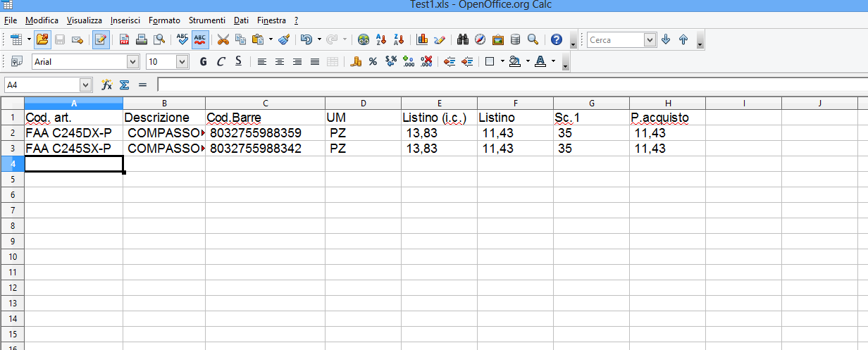Align cell text right
This screenshot has height=350, width=868.
(297, 62)
